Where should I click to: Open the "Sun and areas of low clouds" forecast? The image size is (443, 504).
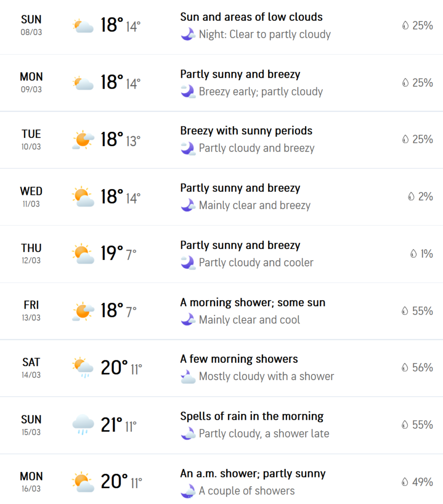coord(251,17)
